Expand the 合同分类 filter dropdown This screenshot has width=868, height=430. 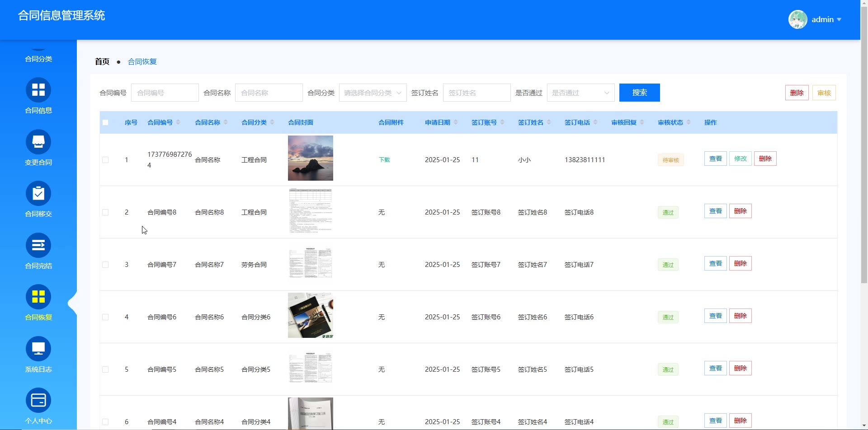(x=373, y=93)
